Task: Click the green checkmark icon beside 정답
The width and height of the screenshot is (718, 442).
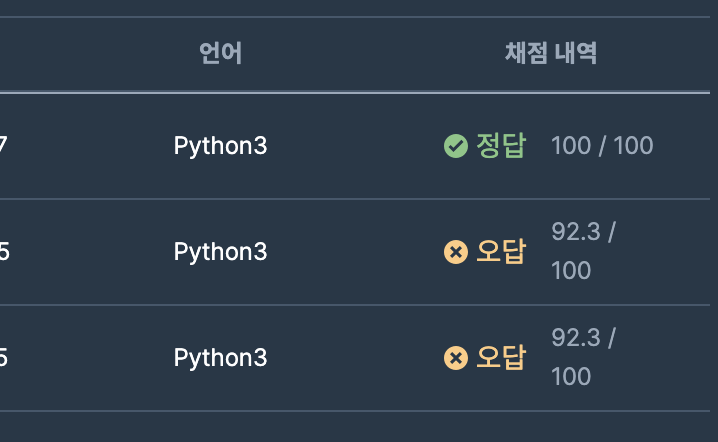Action: (x=456, y=146)
